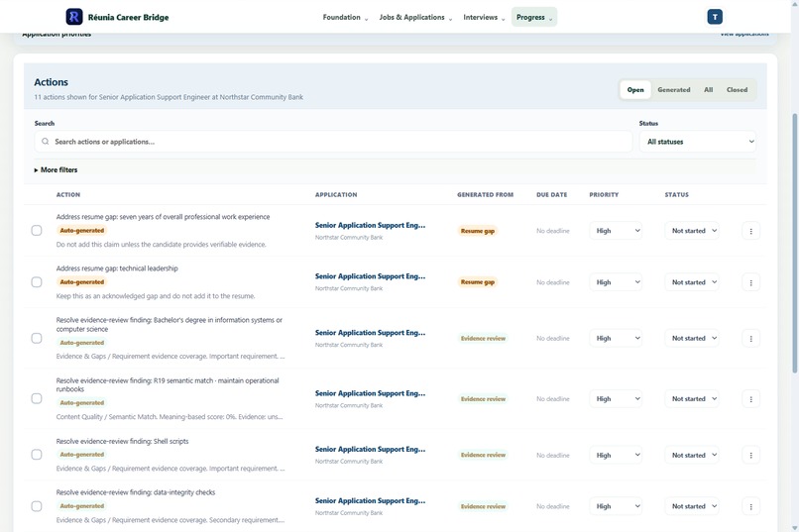Open status dropdown for Shell scripts row
The height and width of the screenshot is (532, 799).
tap(692, 455)
